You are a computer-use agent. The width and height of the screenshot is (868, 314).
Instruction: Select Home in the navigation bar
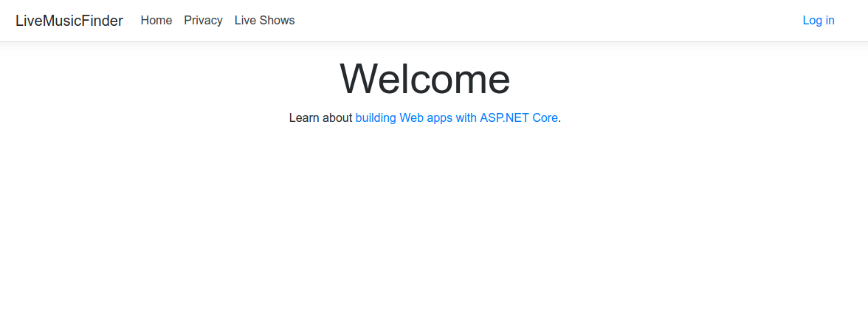[156, 21]
